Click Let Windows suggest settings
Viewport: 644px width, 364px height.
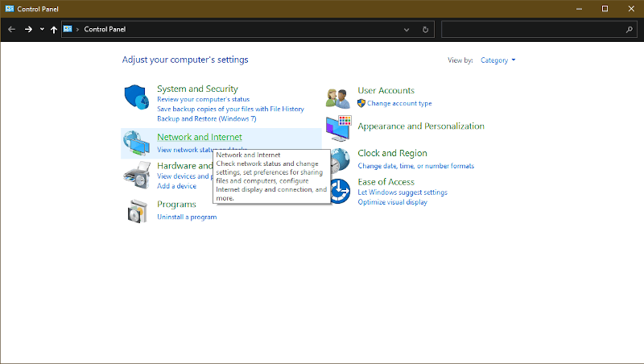tap(402, 192)
